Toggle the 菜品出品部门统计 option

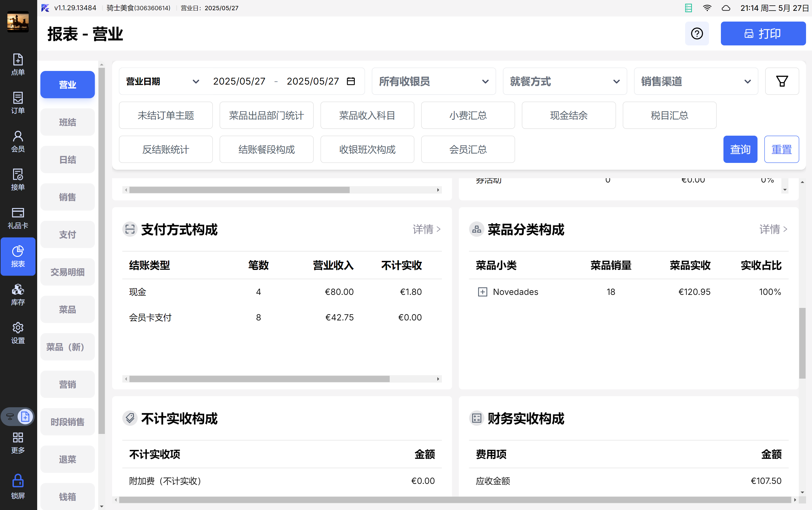pos(267,115)
